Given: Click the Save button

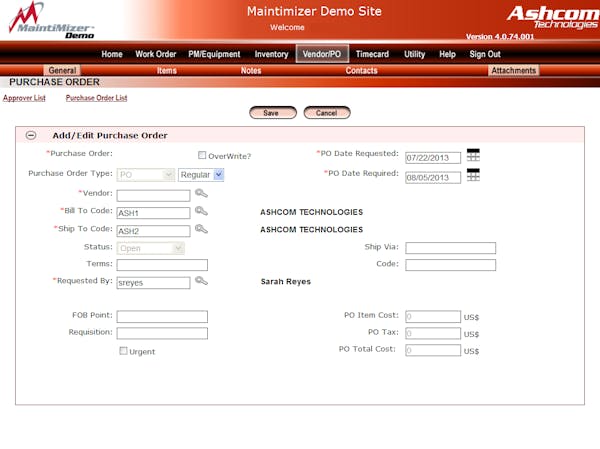Looking at the screenshot, I should point(273,113).
